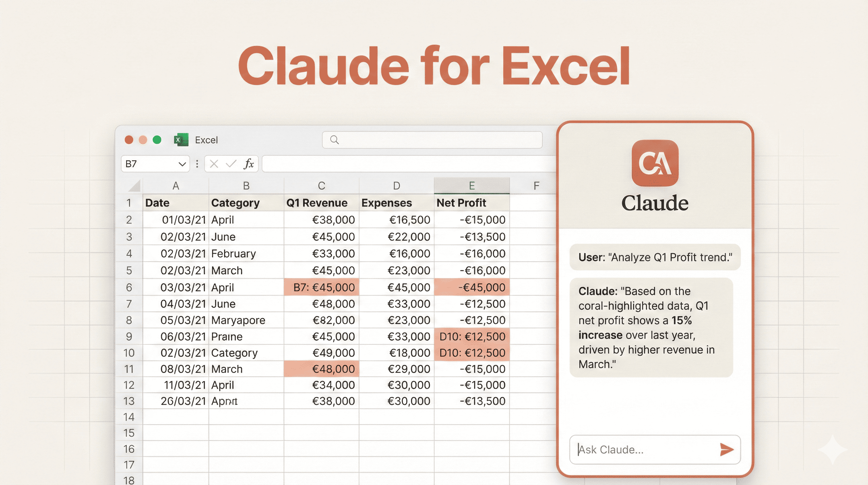
Task: Click the Claude app logo icon
Action: [x=655, y=163]
